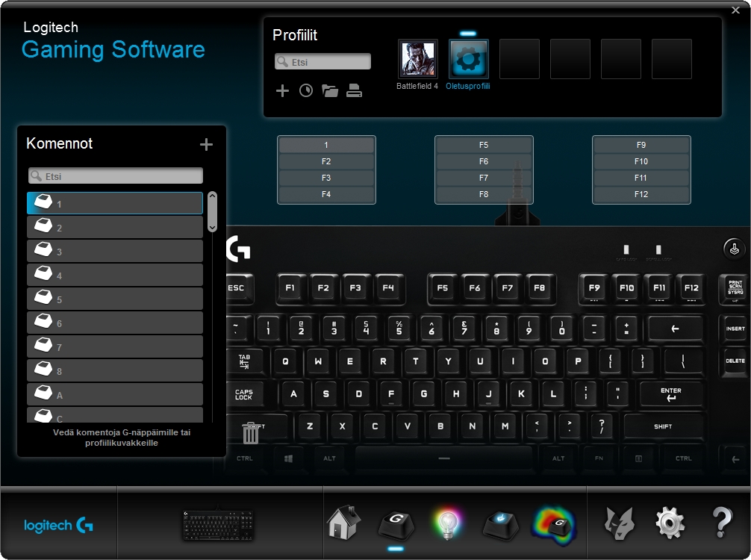
Task: Create a new profile with plus icon
Action: point(283,90)
